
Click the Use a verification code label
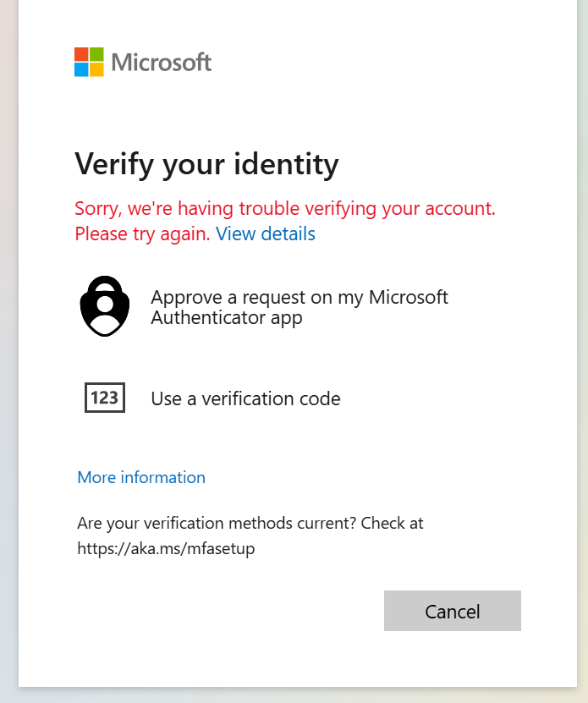coord(245,398)
